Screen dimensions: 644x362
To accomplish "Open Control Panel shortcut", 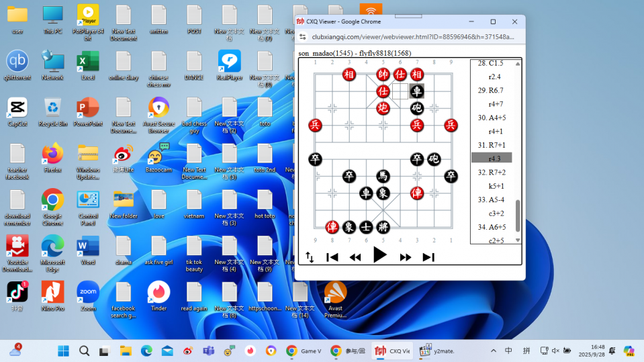I will click(88, 208).
